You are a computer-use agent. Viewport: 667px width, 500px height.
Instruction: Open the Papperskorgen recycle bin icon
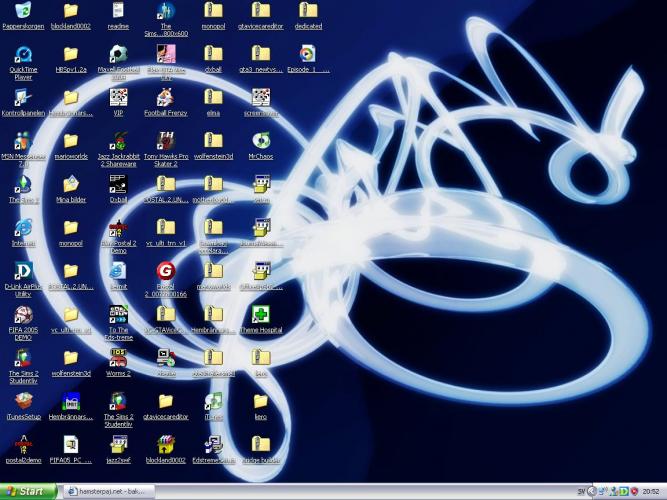pos(22,12)
